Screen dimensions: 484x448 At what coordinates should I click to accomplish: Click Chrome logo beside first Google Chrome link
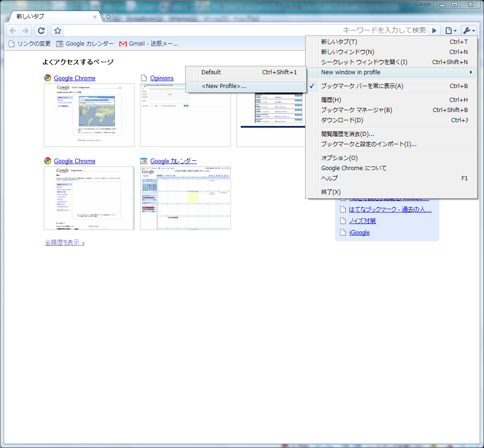click(x=47, y=78)
